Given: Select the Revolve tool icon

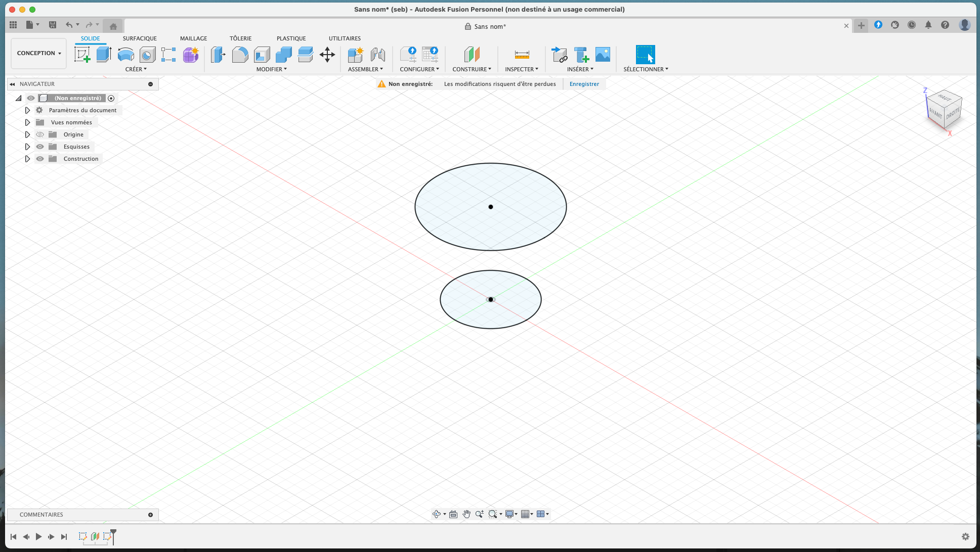Looking at the screenshot, I should (125, 55).
